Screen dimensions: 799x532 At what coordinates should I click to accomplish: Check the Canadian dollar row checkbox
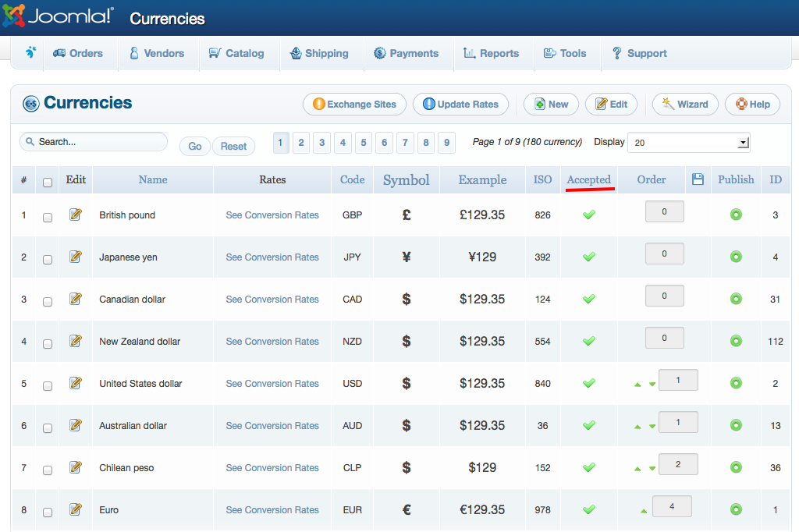(x=48, y=302)
